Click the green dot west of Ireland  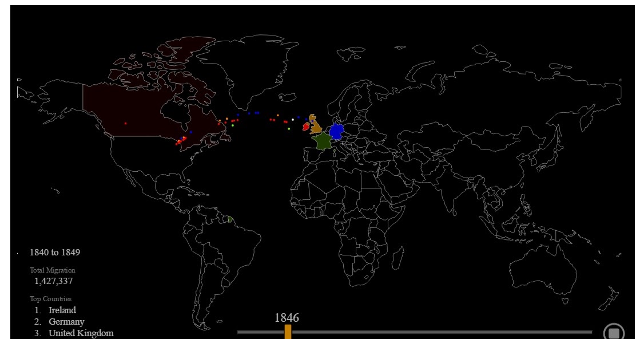point(289,128)
